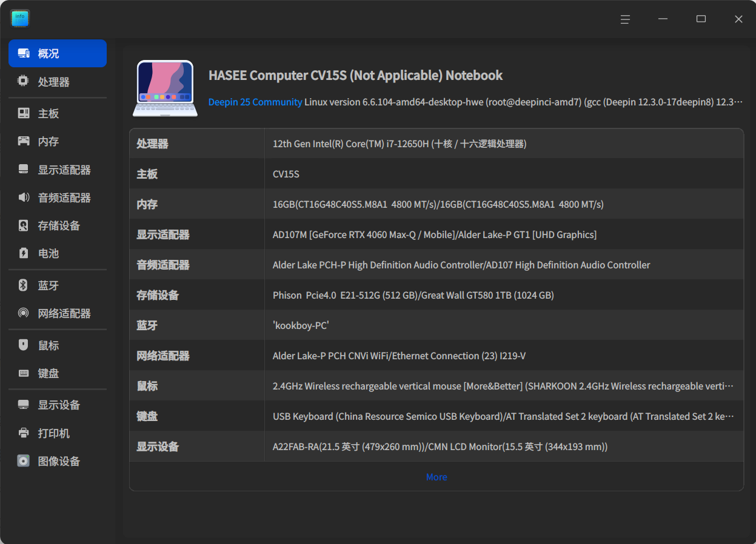Open 音频适配器 section in sidebar

(58, 197)
